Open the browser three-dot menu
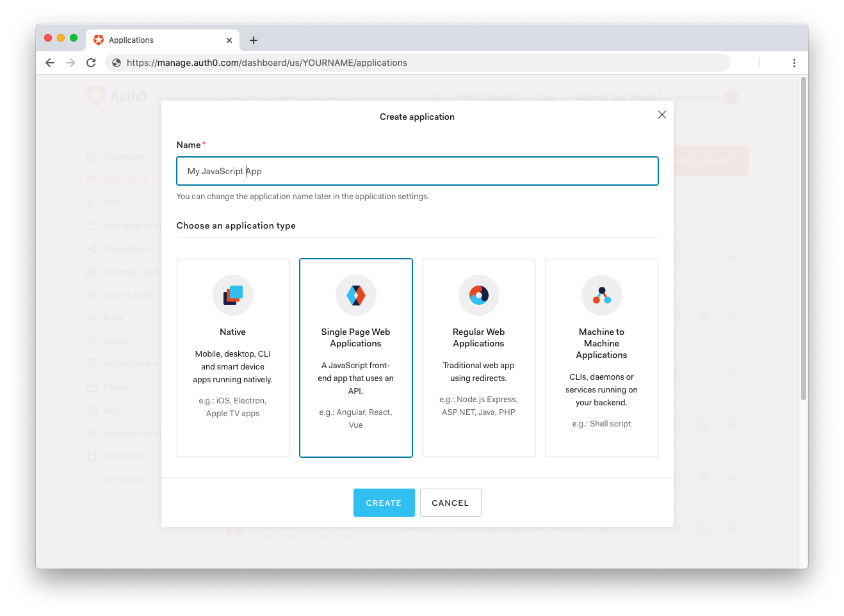The image size is (844, 616). click(794, 63)
